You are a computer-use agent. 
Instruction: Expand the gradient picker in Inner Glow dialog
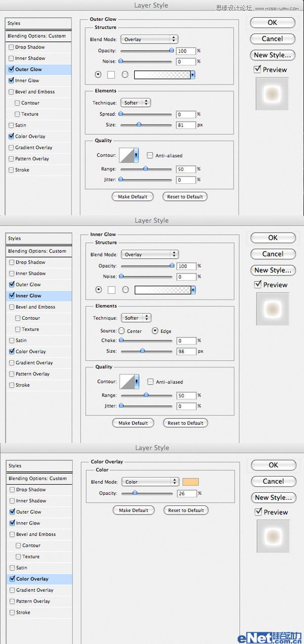coord(194,290)
